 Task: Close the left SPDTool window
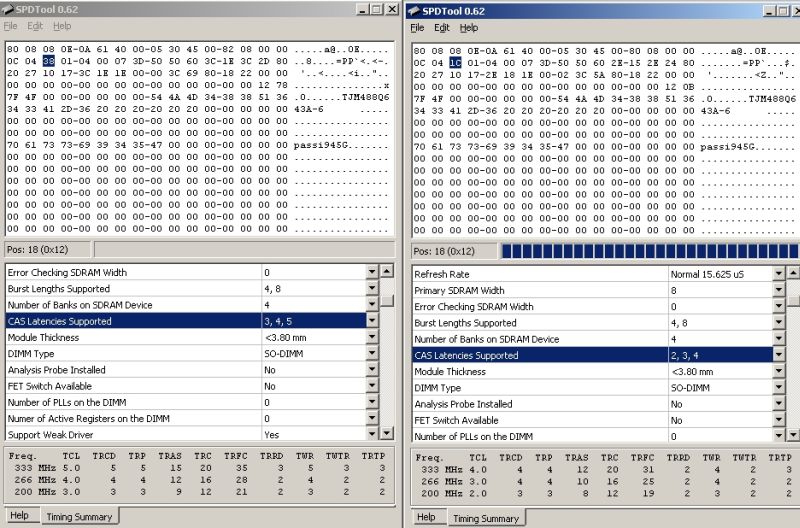click(391, 9)
